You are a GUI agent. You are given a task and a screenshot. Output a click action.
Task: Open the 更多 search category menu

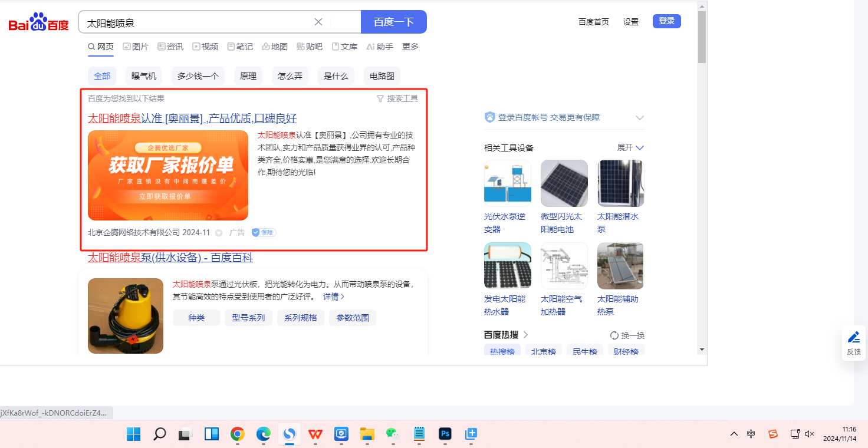click(x=410, y=47)
